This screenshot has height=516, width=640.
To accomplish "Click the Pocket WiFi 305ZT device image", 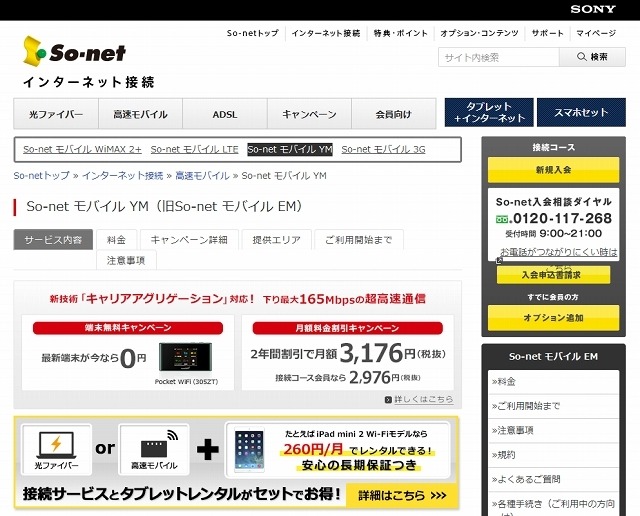I will click(x=186, y=356).
